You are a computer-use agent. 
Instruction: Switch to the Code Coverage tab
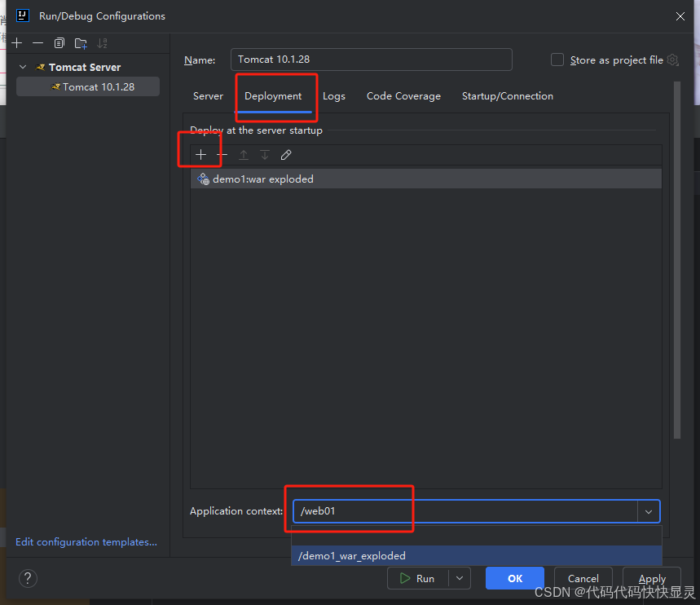pos(403,96)
